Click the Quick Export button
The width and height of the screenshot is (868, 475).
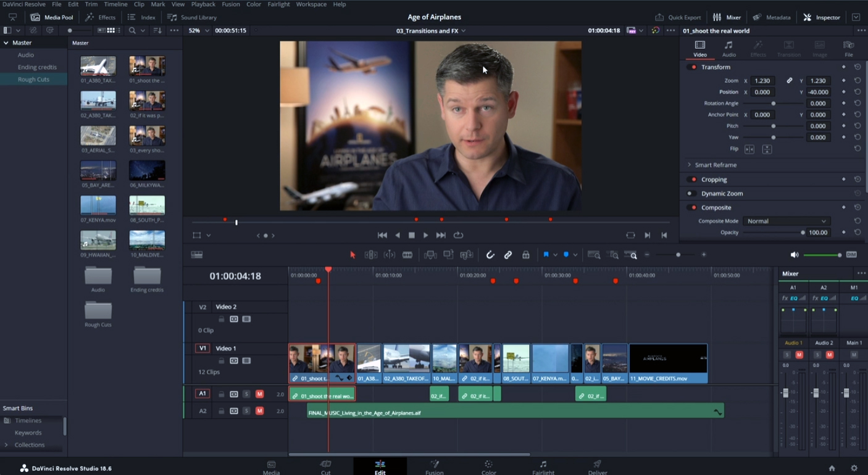pyautogui.click(x=678, y=17)
